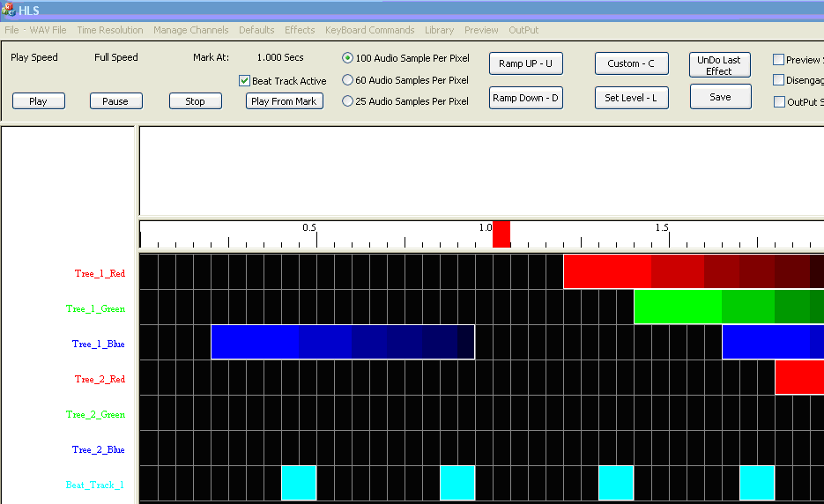824x504 pixels.
Task: Select the Tree_1_Green channel label
Action: click(x=96, y=308)
